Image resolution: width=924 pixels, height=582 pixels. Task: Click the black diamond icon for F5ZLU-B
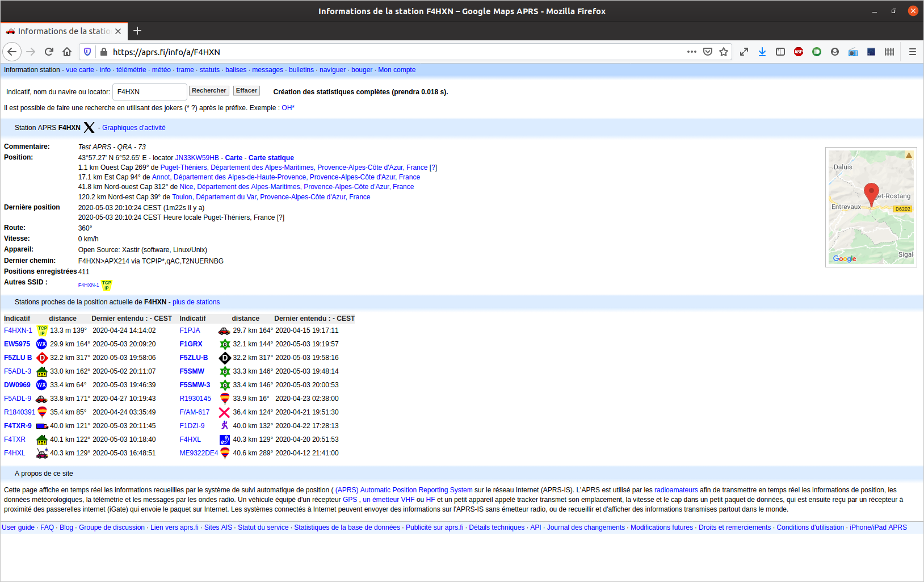(x=225, y=358)
